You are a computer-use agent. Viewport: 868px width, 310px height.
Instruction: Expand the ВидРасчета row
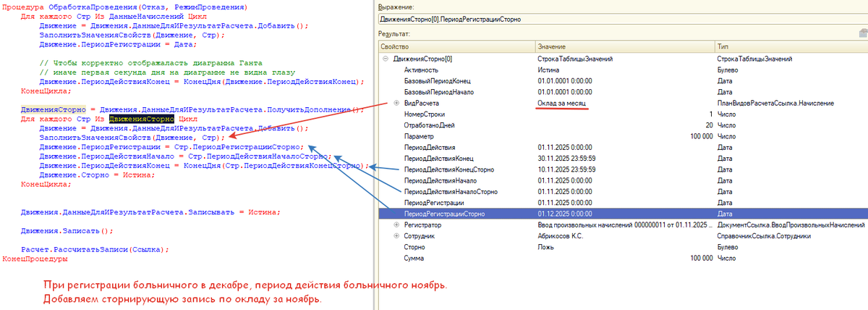[x=396, y=104]
